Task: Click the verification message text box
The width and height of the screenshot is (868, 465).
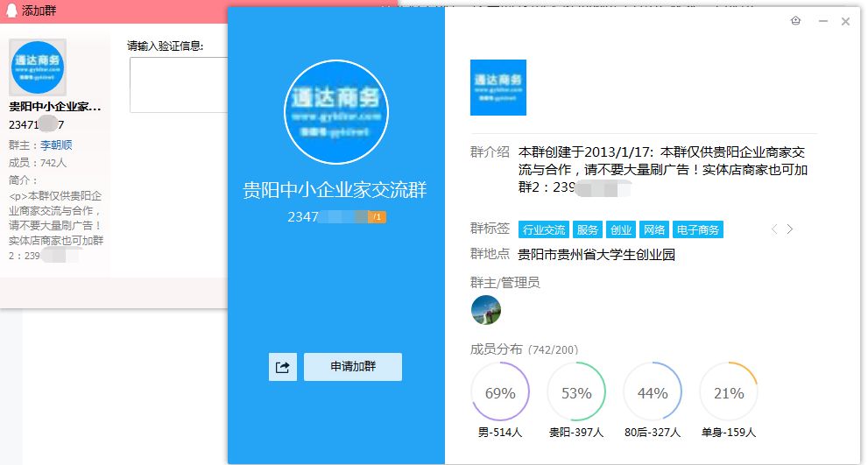Action: (x=178, y=85)
